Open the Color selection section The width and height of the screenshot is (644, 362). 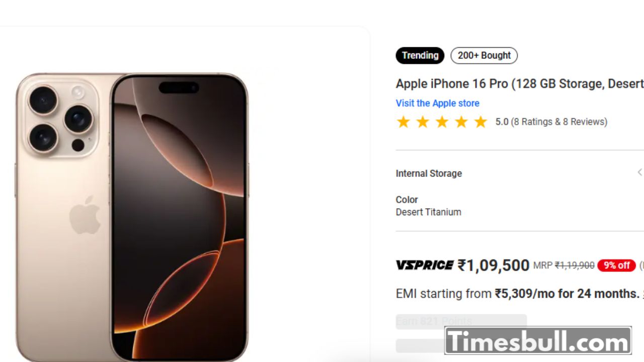point(407,200)
